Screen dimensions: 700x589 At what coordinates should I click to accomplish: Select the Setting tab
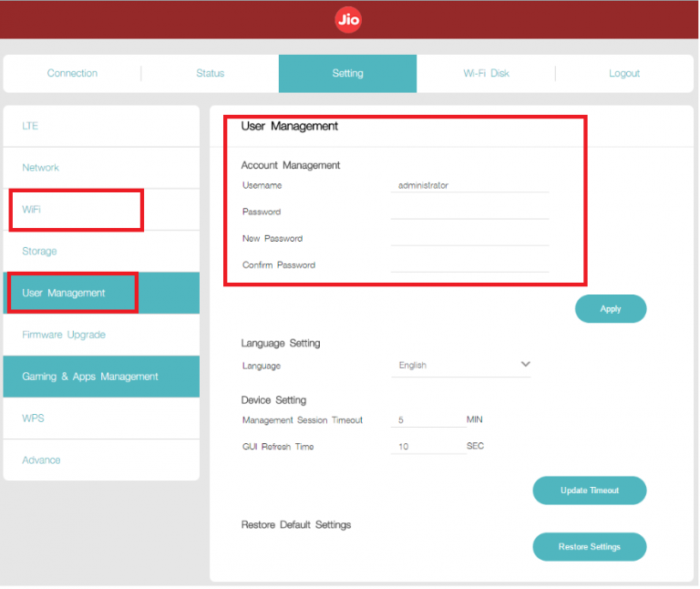[347, 73]
